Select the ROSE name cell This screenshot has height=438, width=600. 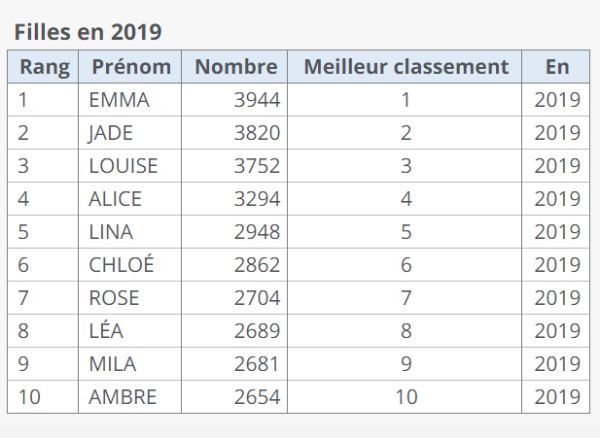click(x=114, y=298)
